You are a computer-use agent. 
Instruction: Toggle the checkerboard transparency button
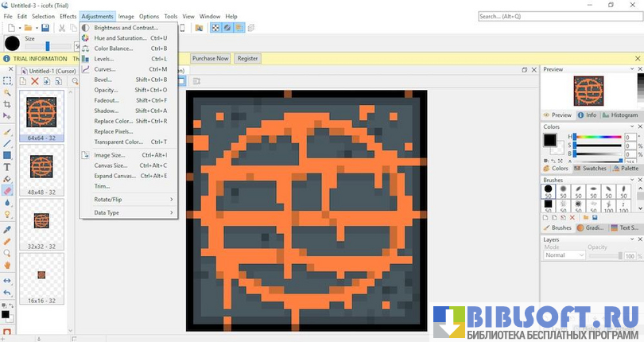click(215, 28)
